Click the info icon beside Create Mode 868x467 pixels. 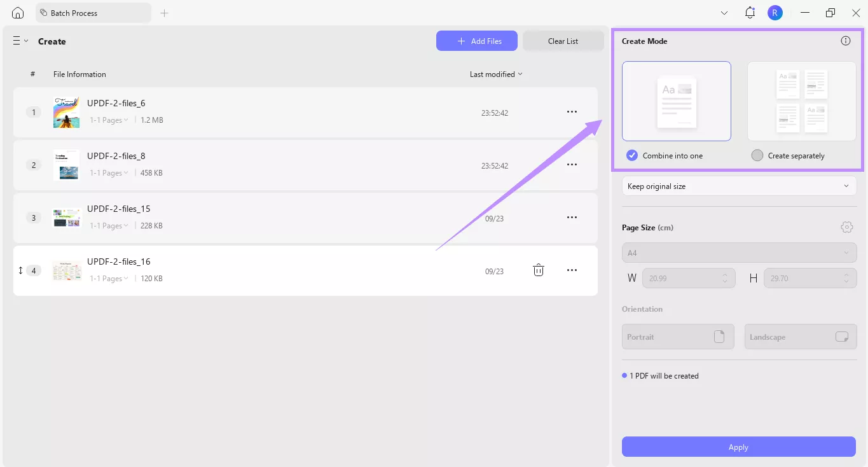coord(845,41)
